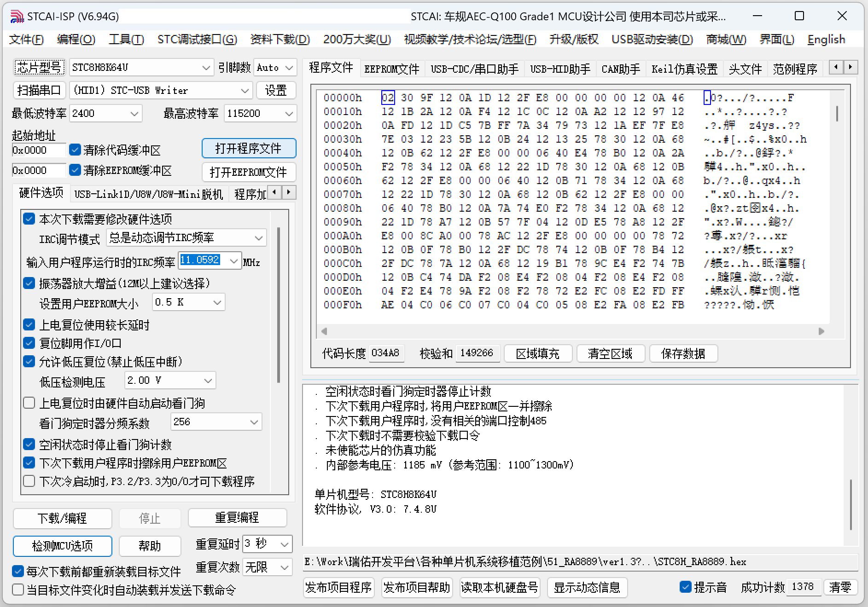Image resolution: width=868 pixels, height=607 pixels.
Task: Click code start address 0x0000 field
Action: pos(39,150)
